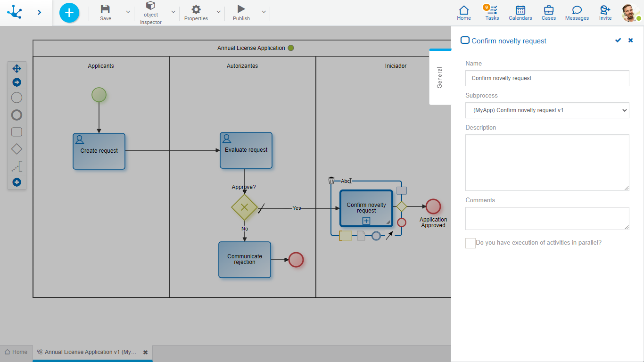Viewport: 644px width, 362px height.
Task: Pick the gateway diamond shape in palette
Action: pyautogui.click(x=17, y=149)
